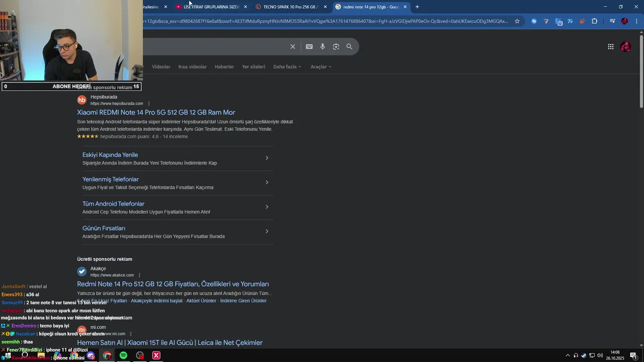Open the Google apps grid

pos(610,47)
